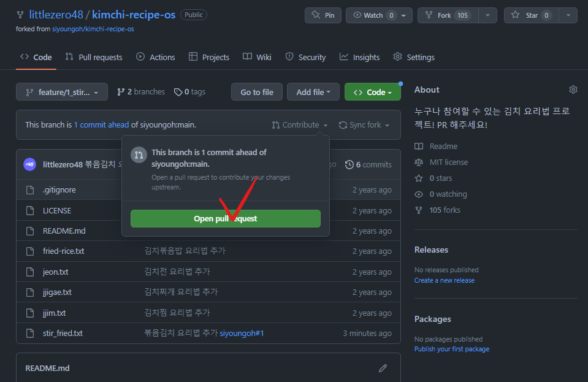Open the 1 commit ahead link
588x382 pixels.
tap(101, 125)
